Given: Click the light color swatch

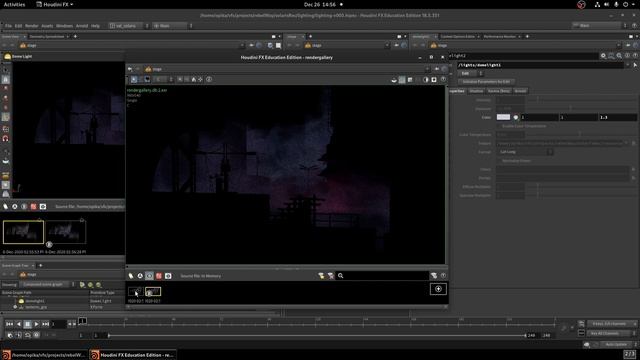Looking at the screenshot, I should [x=503, y=117].
